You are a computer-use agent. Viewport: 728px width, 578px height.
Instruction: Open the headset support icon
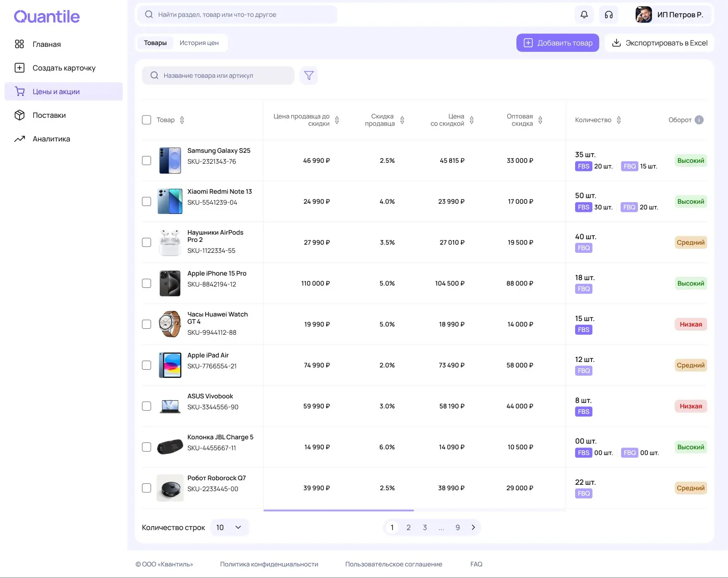(609, 15)
